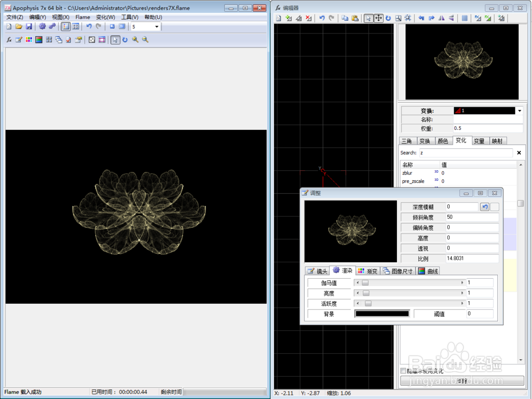Open the 背景 background color swatch
The width and height of the screenshot is (532, 399).
pos(381,313)
